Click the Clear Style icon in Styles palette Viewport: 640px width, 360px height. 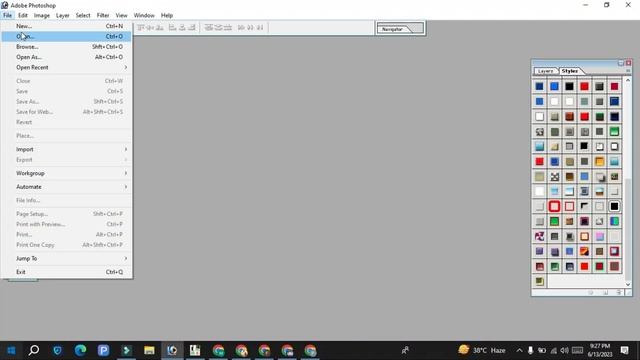(x=591, y=292)
